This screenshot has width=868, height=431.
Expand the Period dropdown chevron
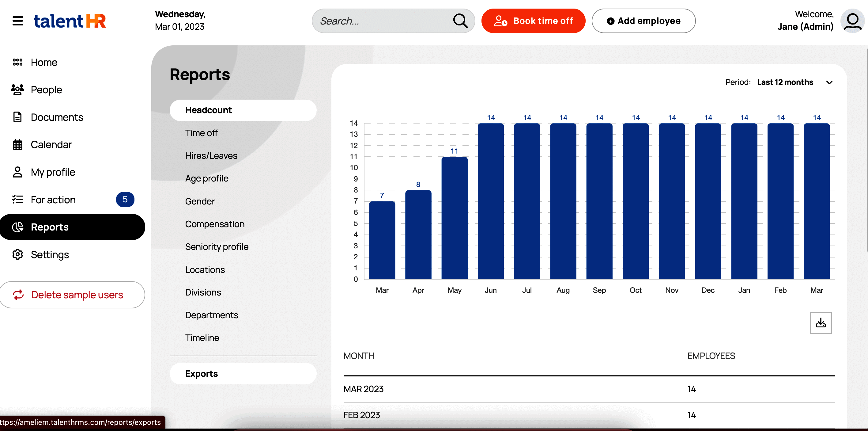[x=829, y=82]
